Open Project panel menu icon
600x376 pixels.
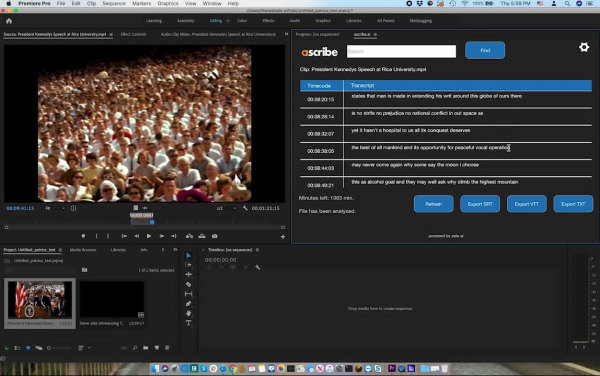tap(60, 250)
